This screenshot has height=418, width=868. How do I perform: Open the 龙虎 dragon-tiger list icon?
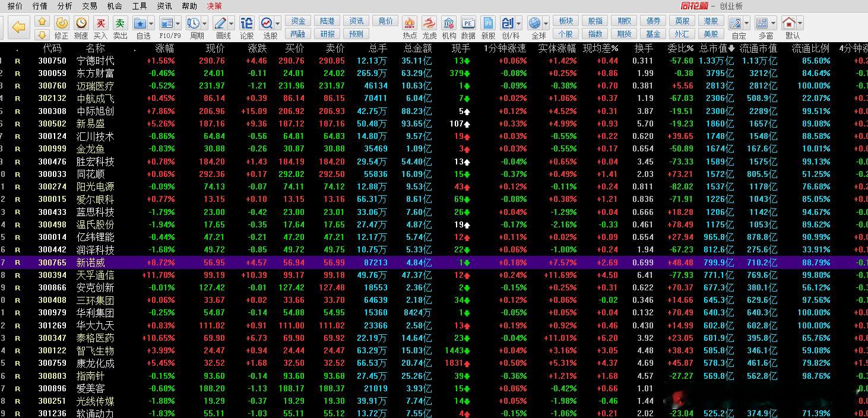(x=429, y=23)
